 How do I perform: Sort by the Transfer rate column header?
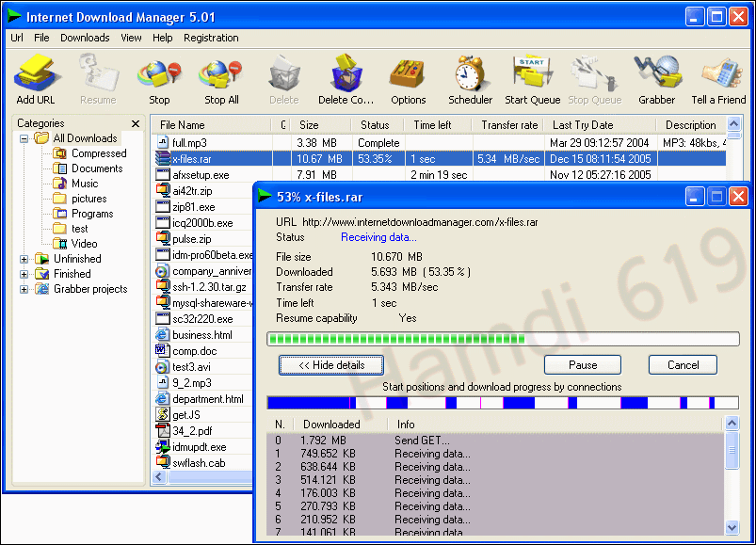pyautogui.click(x=508, y=125)
